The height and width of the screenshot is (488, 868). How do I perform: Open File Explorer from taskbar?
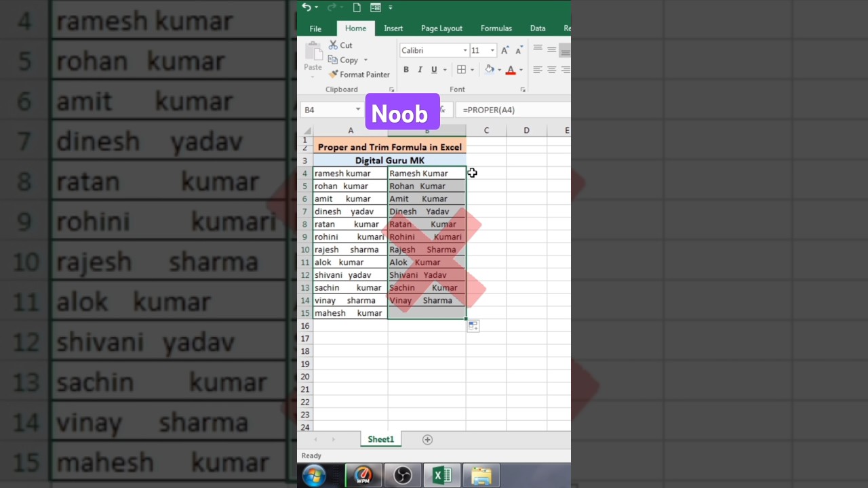pos(481,476)
